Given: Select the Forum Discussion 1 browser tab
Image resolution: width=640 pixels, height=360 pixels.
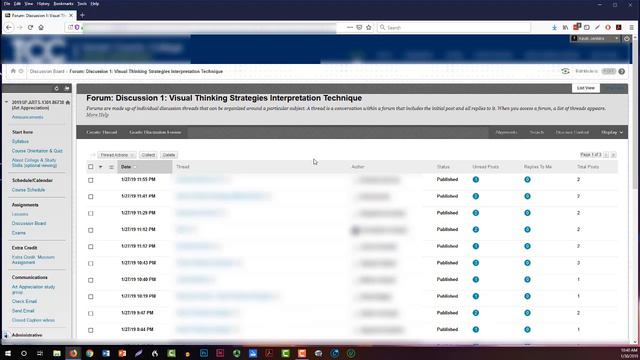Looking at the screenshot, I should pyautogui.click(x=39, y=15).
